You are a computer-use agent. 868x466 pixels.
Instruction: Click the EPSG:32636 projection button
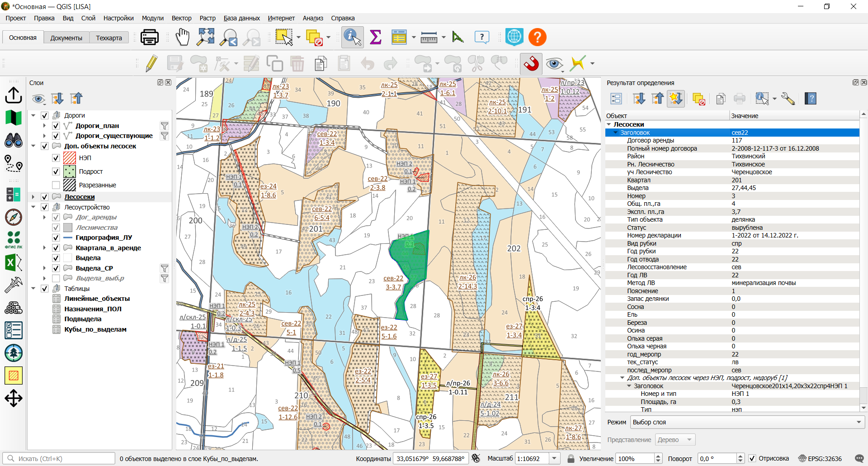(x=820, y=458)
